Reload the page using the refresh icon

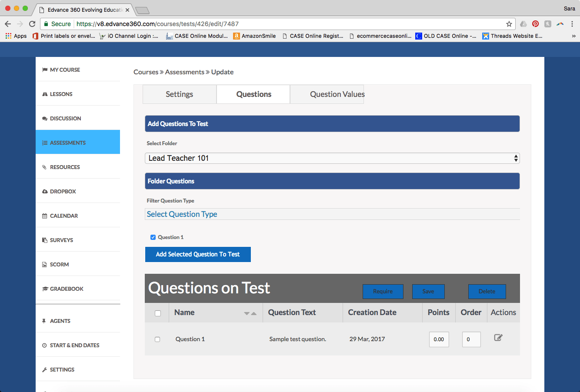point(32,24)
